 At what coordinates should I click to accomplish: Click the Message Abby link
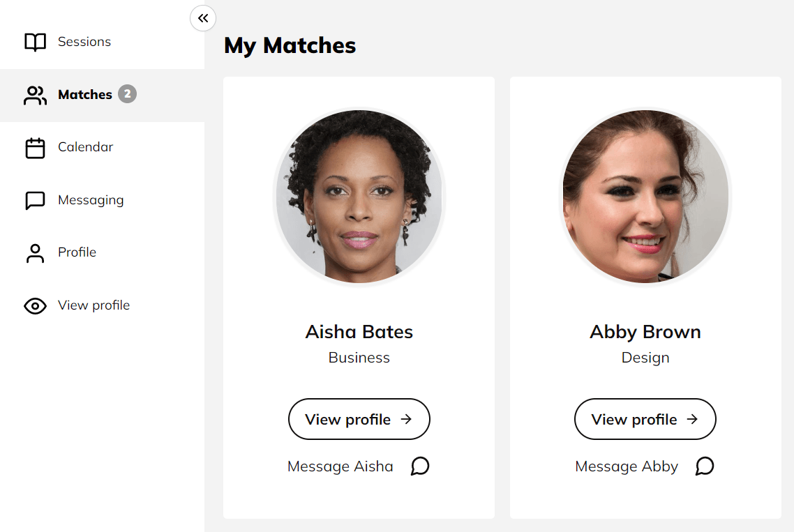pos(627,466)
